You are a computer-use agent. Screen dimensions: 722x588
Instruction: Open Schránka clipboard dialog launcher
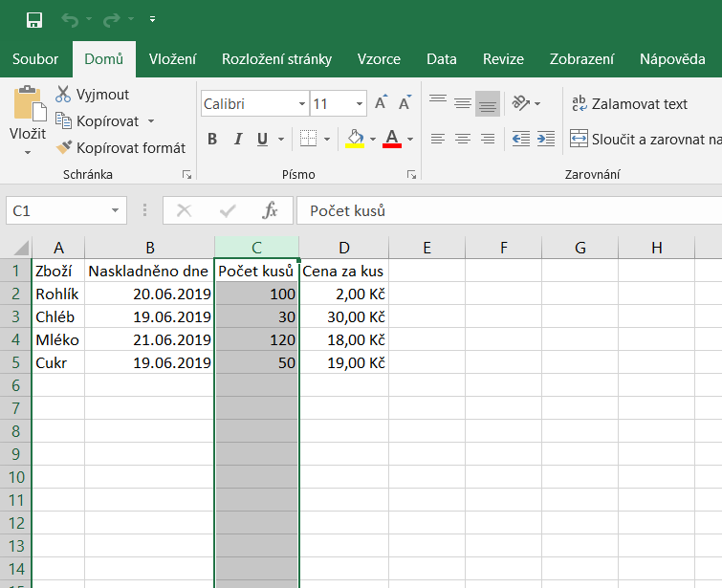click(186, 175)
